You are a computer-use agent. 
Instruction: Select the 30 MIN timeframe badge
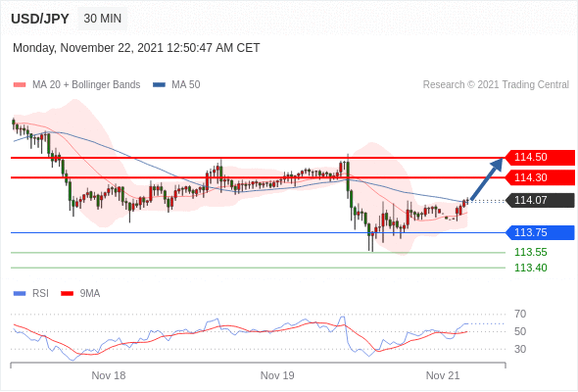pyautogui.click(x=103, y=19)
